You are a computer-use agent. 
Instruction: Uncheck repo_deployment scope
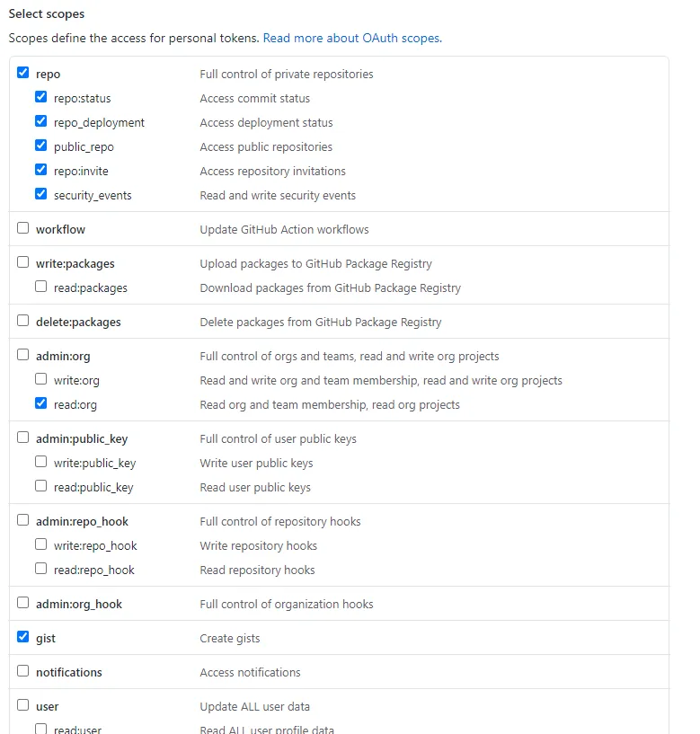tap(41, 122)
